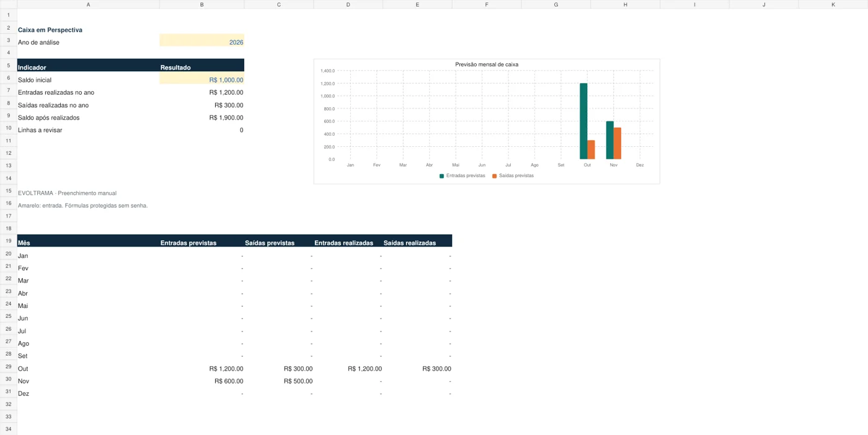Click the R$ 1,900.00 result value
Screen dimensions: 868x435
coord(226,118)
